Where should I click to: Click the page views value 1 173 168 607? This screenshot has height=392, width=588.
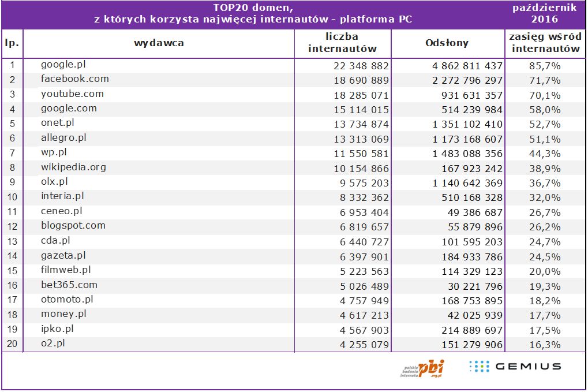tap(467, 140)
